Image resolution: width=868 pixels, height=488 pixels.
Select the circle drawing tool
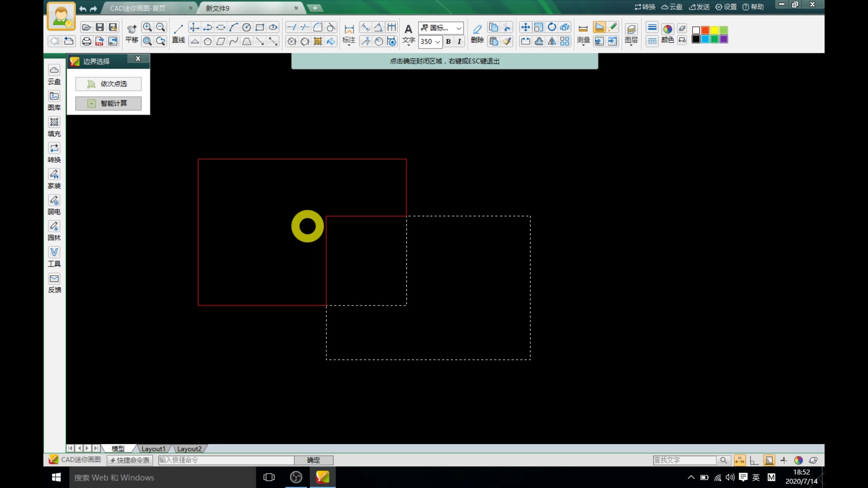point(246,27)
